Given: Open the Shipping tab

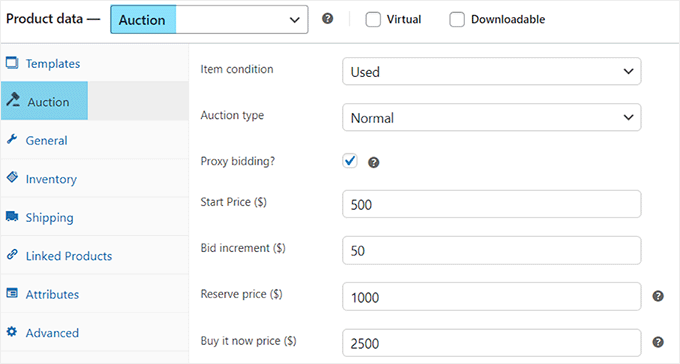Looking at the screenshot, I should tap(95, 217).
